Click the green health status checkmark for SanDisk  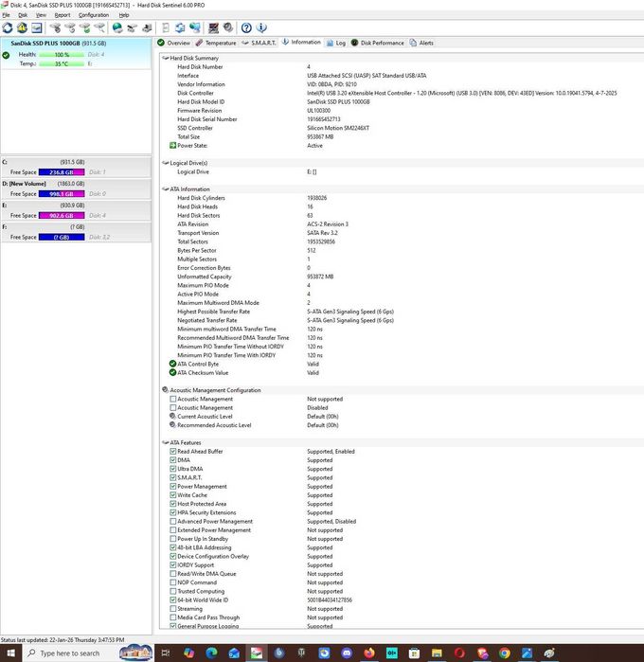coord(6,55)
